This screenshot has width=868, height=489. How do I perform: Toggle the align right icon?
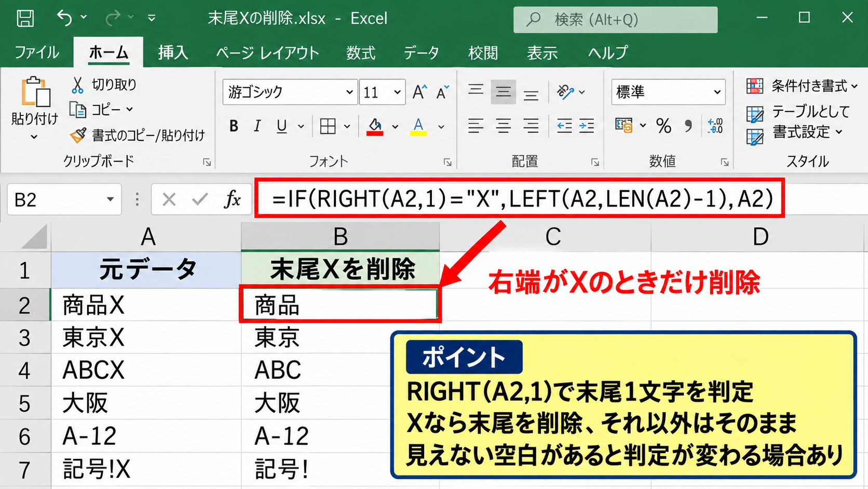pyautogui.click(x=531, y=126)
